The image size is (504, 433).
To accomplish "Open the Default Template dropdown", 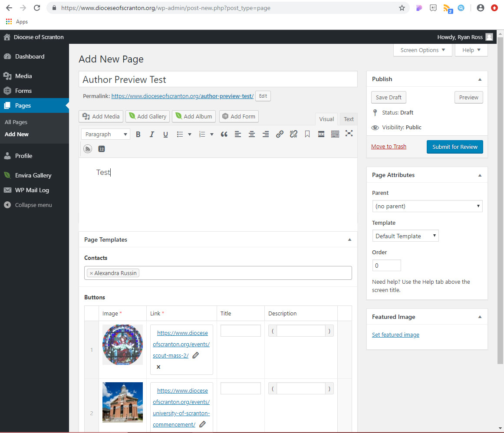I will coord(405,236).
